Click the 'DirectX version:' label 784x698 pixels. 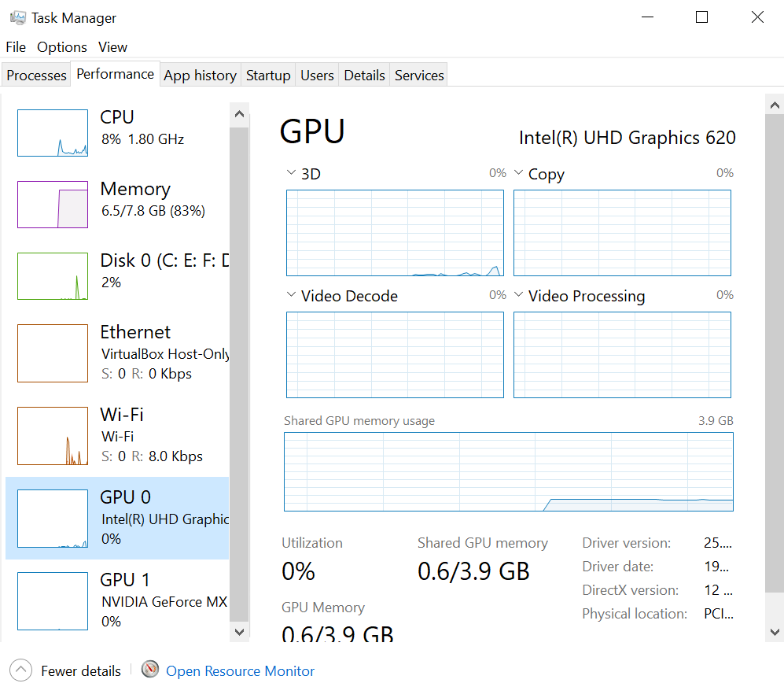click(x=630, y=590)
